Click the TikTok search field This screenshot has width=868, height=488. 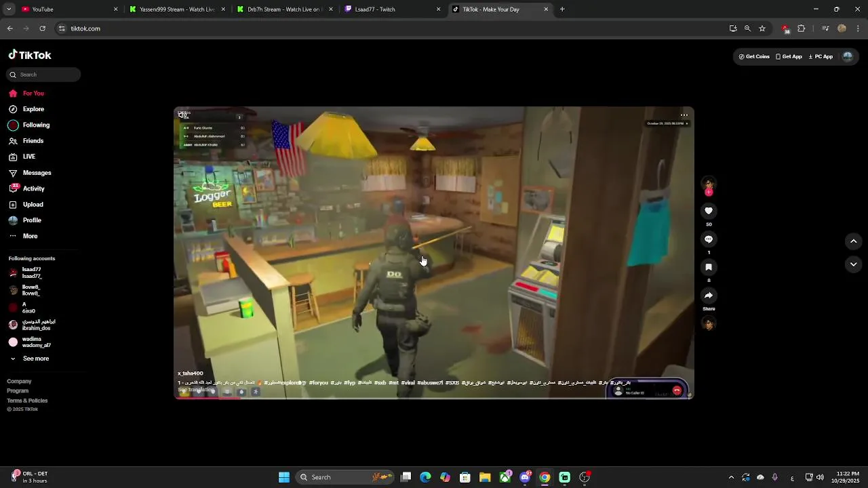(x=44, y=75)
